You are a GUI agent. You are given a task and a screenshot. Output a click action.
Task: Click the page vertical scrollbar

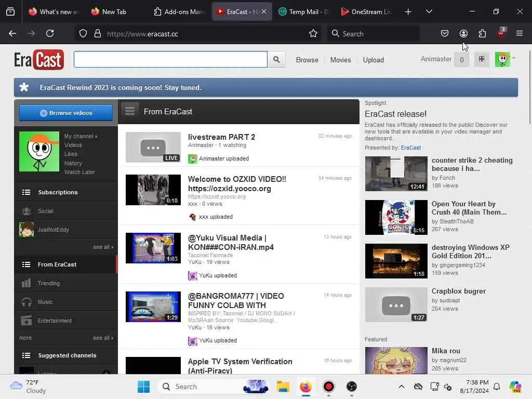click(x=529, y=87)
